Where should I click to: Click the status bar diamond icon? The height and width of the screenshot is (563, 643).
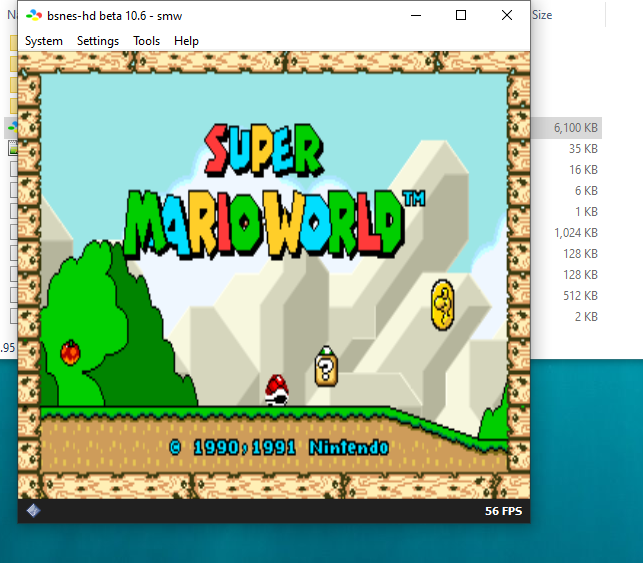point(33,511)
